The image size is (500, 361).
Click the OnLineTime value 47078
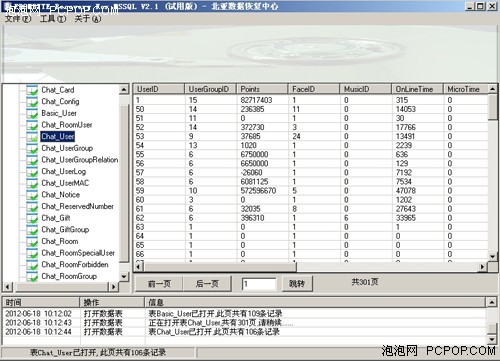click(406, 191)
